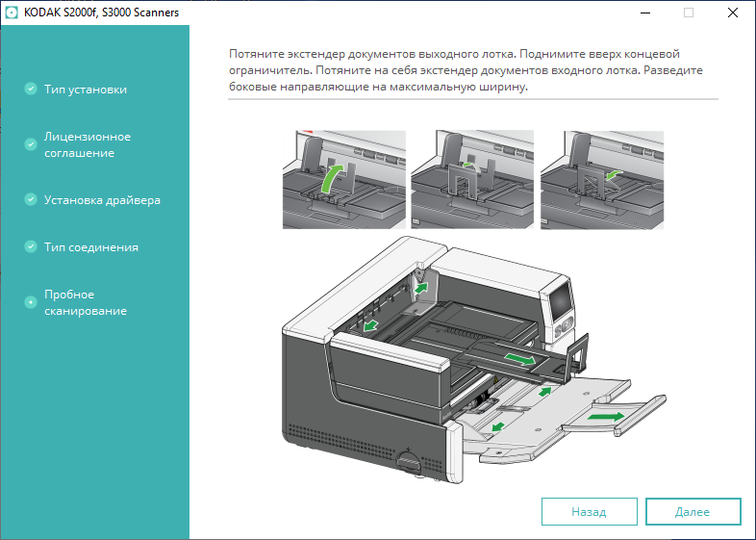756x540 pixels.
Task: Click the Kodak app icon in title bar
Action: point(12,13)
